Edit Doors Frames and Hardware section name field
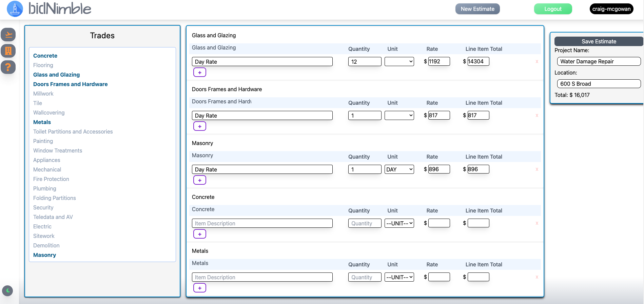644x304 pixels. click(222, 102)
